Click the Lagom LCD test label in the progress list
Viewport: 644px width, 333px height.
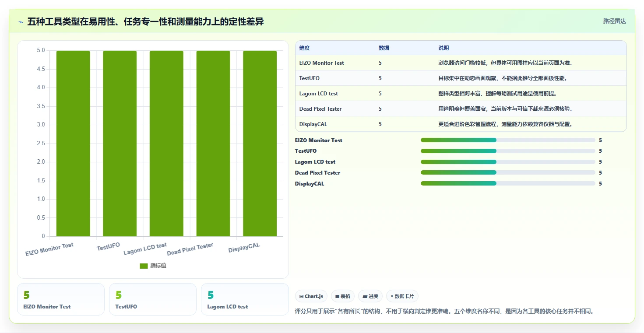coord(315,162)
